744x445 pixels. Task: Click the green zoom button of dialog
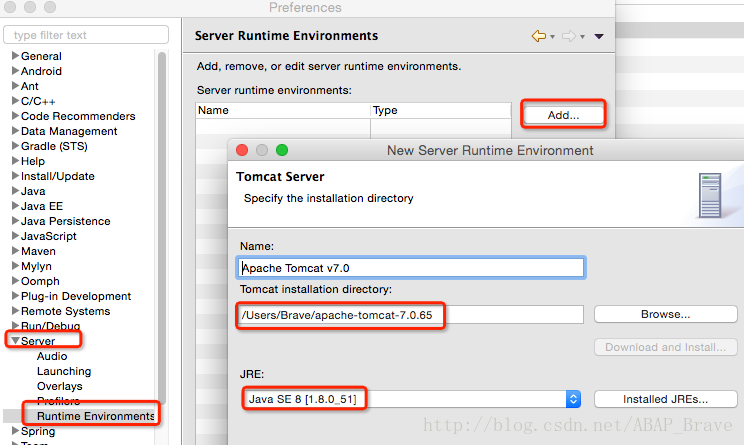282,150
